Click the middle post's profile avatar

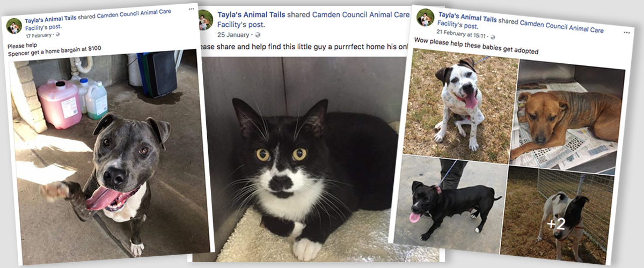206,19
